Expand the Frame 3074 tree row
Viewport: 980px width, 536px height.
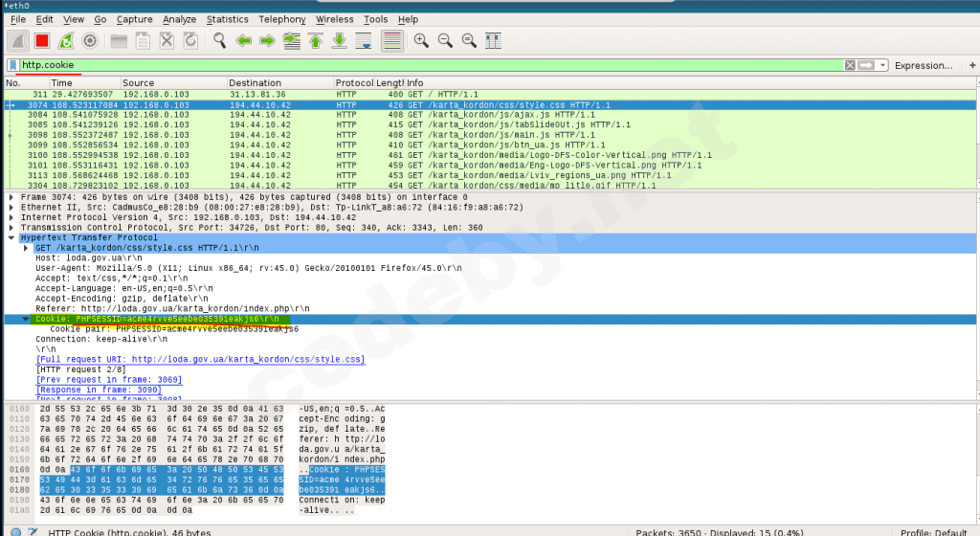point(11,197)
